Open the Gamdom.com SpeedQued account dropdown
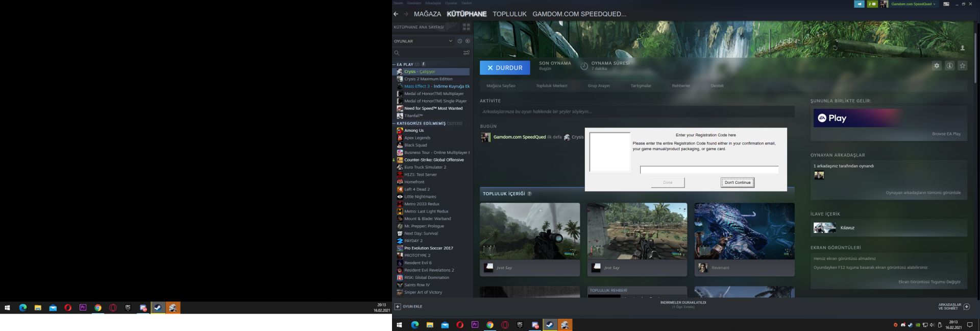 [914, 4]
